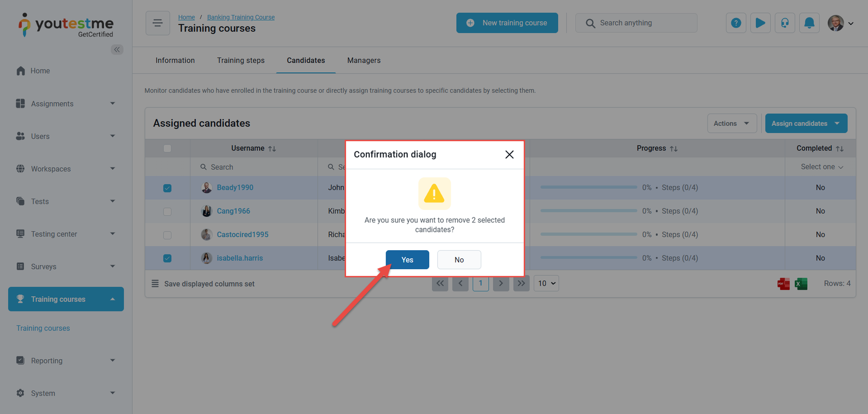The height and width of the screenshot is (414, 868).
Task: Click the help question mark icon
Action: 736,23
